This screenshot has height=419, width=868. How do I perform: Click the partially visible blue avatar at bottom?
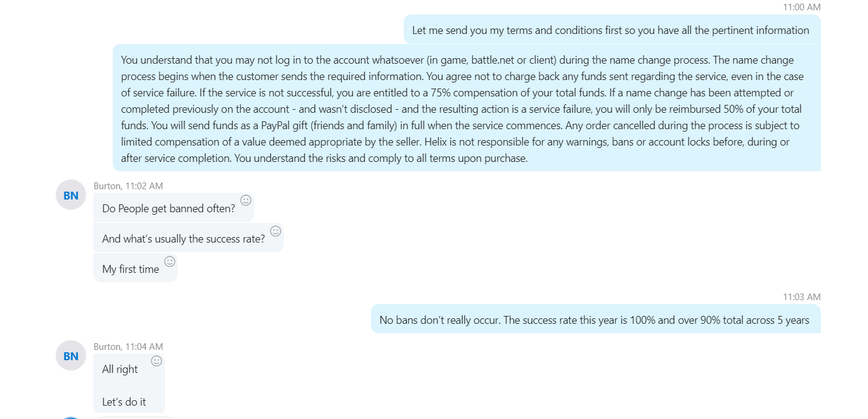(x=71, y=418)
